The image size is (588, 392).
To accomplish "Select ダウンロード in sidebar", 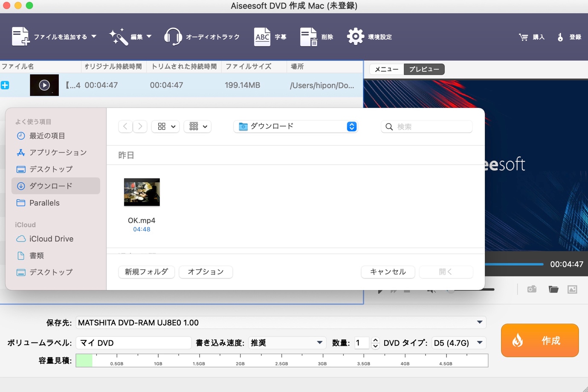I will 56,186.
